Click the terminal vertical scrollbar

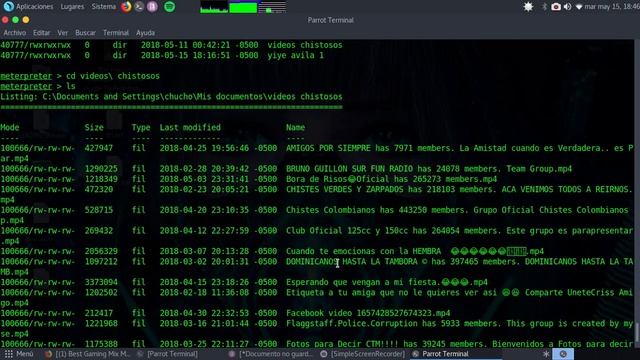[637, 193]
